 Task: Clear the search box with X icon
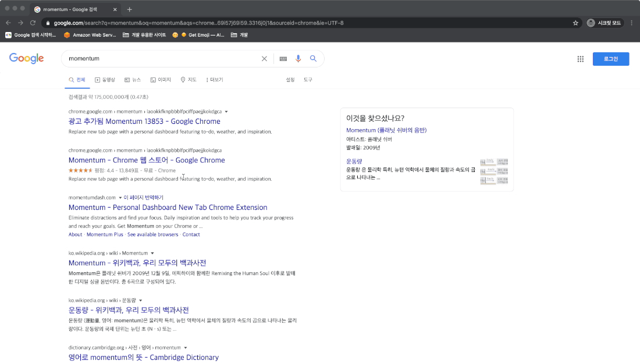coord(264,59)
